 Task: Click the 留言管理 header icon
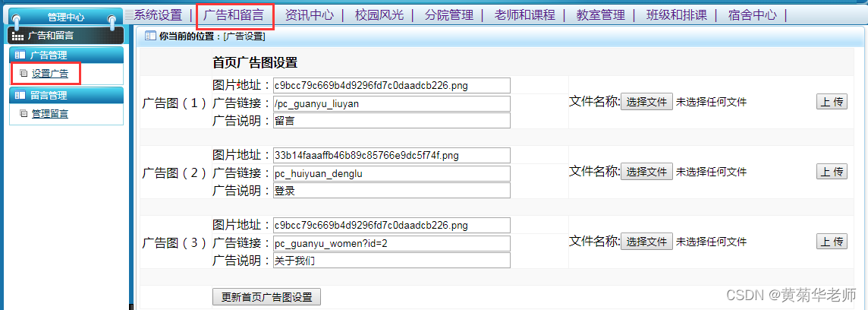tap(20, 96)
